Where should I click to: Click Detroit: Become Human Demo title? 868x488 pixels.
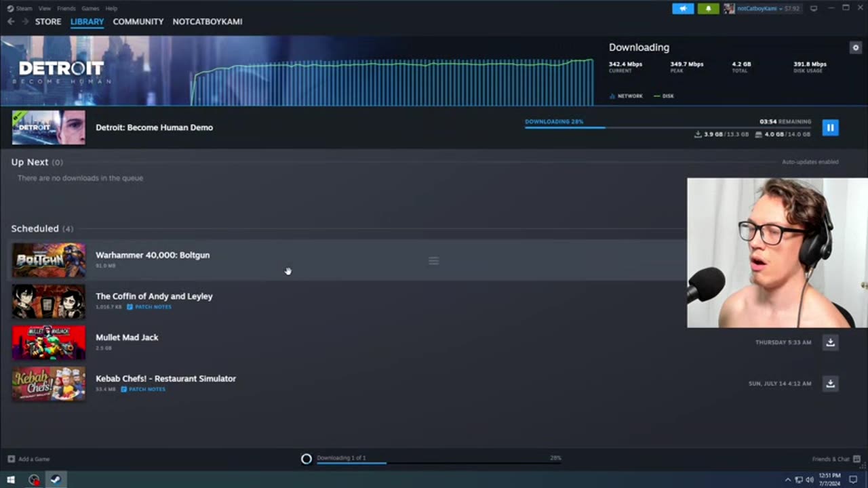[154, 127]
